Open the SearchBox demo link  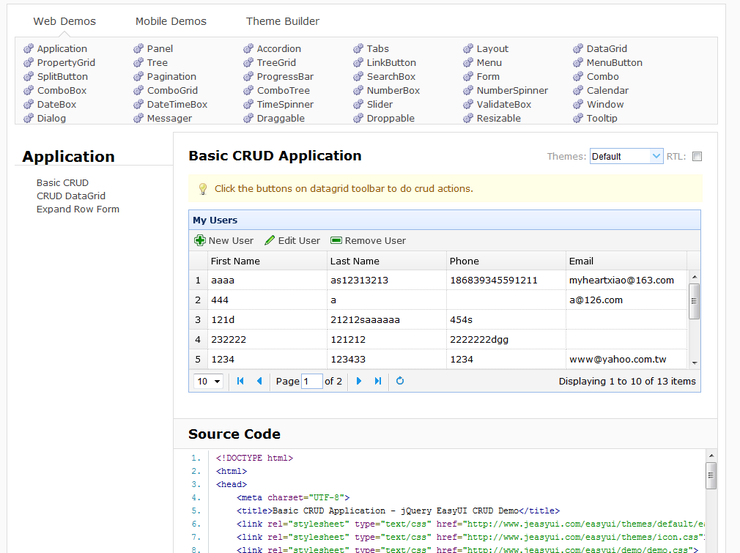[391, 76]
